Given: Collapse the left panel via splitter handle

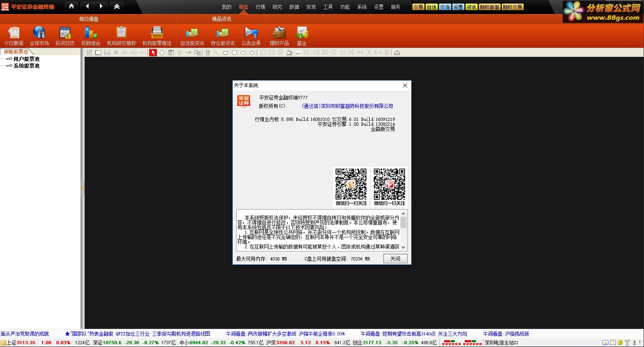Looking at the screenshot, I should tap(82, 188).
